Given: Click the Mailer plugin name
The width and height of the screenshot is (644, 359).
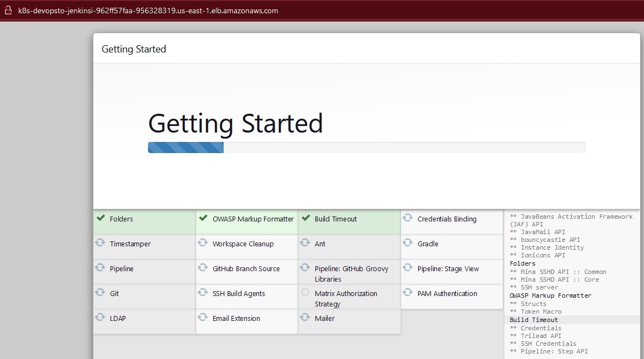Looking at the screenshot, I should (324, 318).
